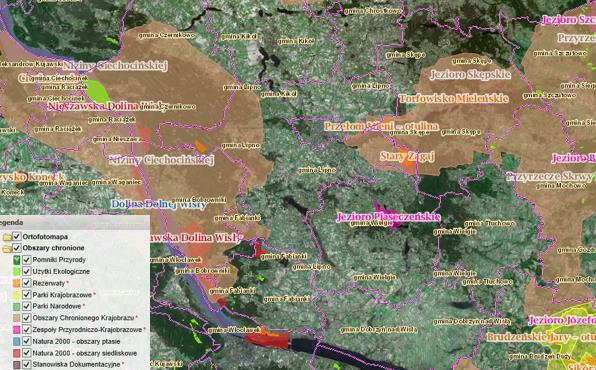596x370 pixels.
Task: Click the Jezioro Skępskie map label
Action: pyautogui.click(x=470, y=75)
